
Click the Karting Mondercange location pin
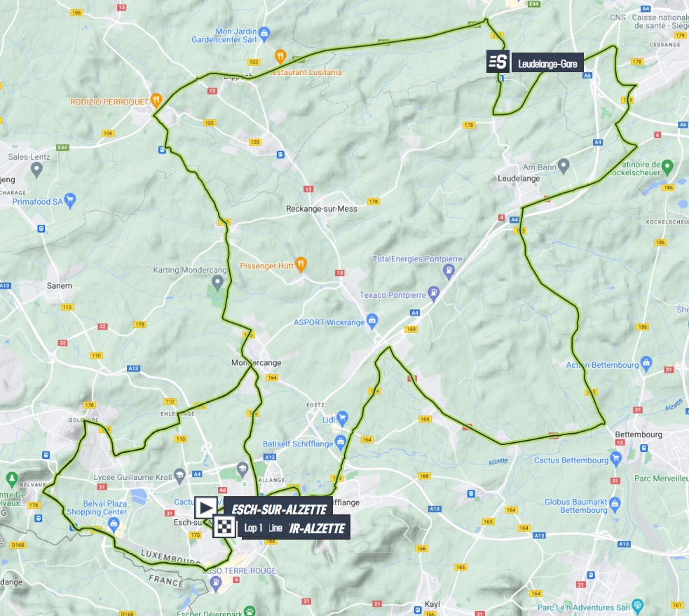pyautogui.click(x=217, y=283)
